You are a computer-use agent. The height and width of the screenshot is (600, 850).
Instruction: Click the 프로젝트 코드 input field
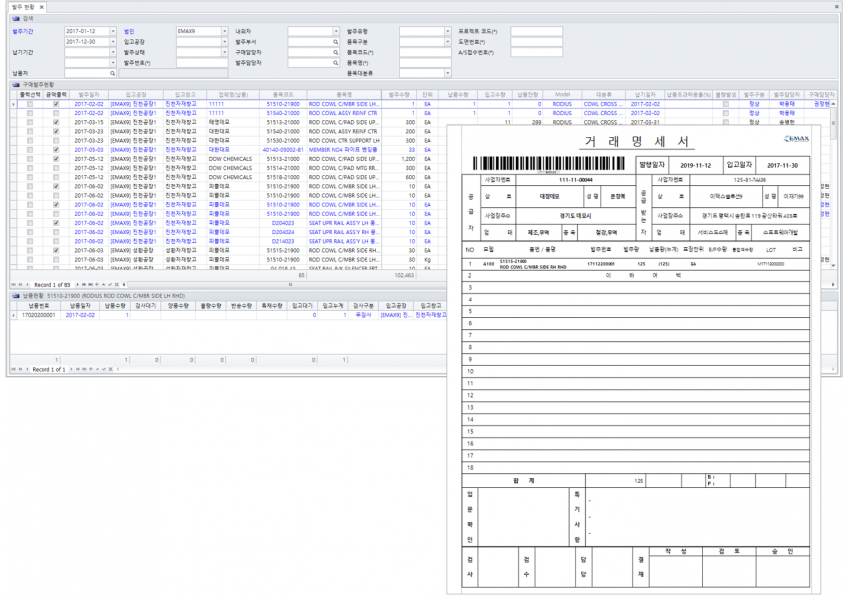pyautogui.click(x=536, y=31)
